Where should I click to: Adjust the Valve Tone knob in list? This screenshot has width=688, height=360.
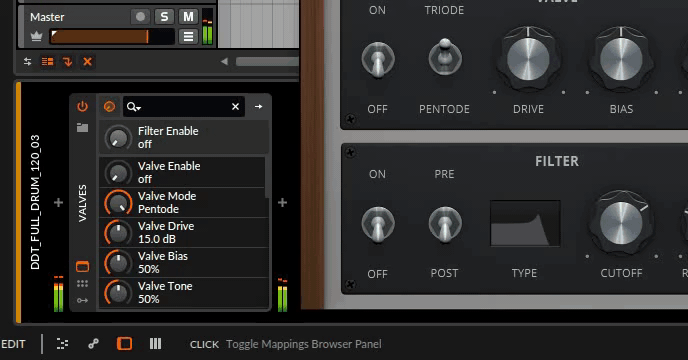point(118,292)
